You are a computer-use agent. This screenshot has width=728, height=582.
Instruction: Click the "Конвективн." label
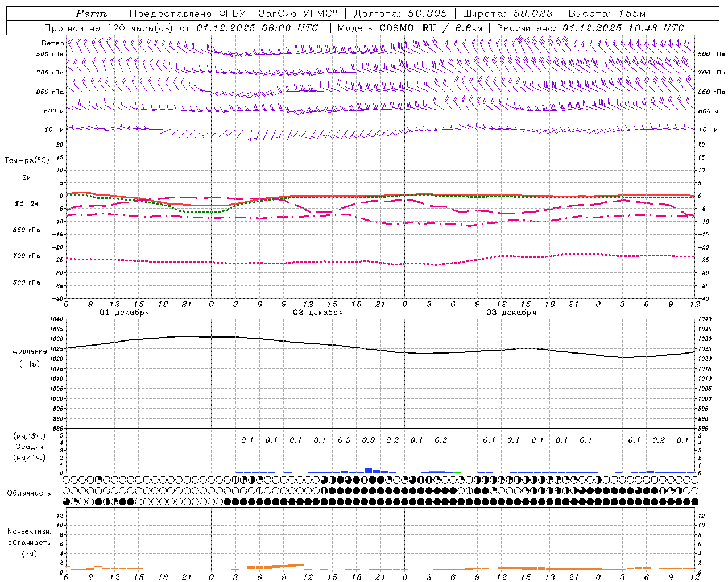coord(29,531)
